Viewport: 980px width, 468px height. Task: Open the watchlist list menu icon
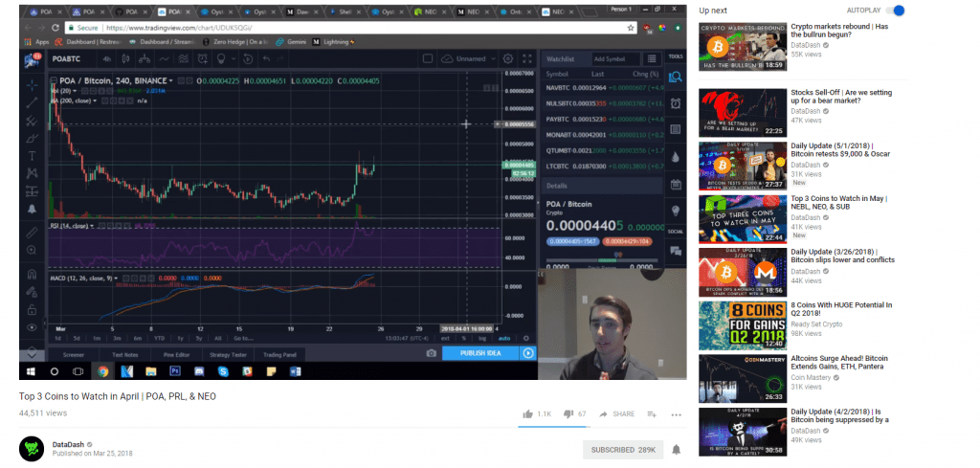(652, 58)
